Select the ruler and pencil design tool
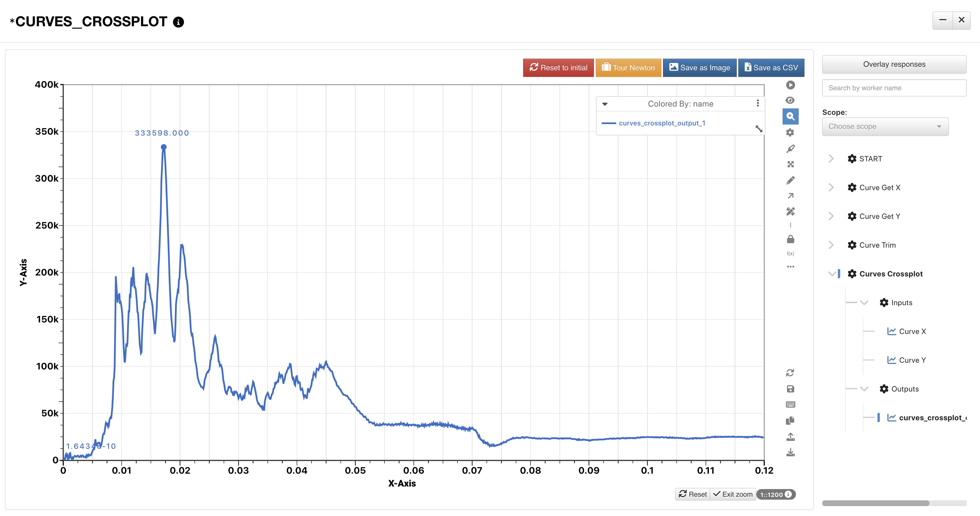 coord(790,211)
